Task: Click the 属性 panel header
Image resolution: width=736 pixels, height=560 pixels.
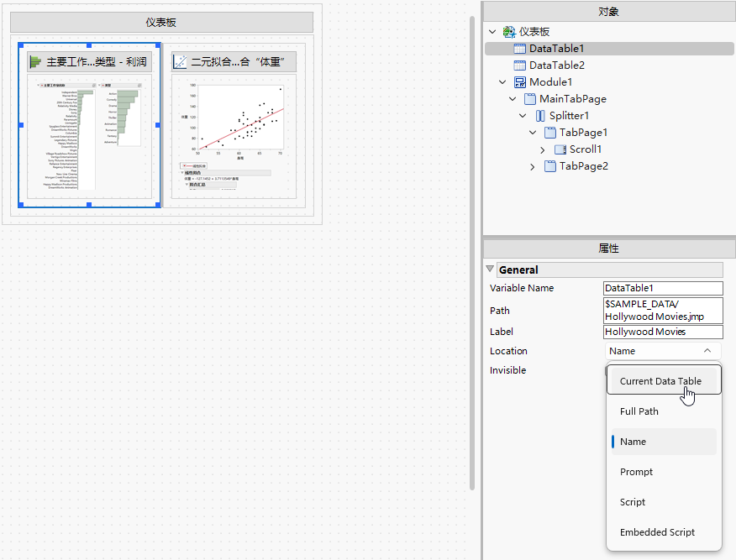Action: [609, 249]
